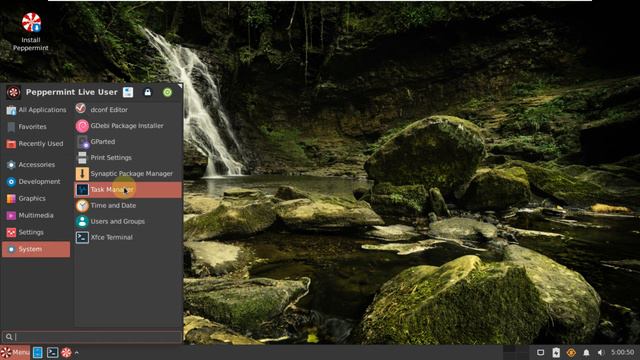Launch Synaptic Package Manager

tap(128, 173)
